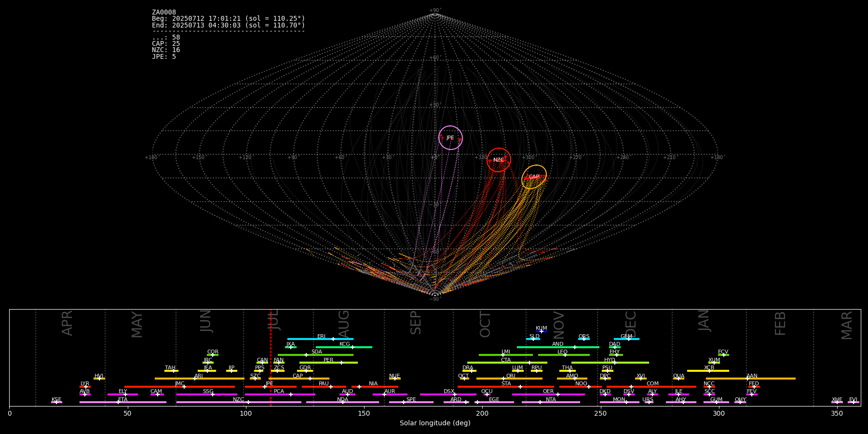Select the SDA shower bar label

[317, 352]
